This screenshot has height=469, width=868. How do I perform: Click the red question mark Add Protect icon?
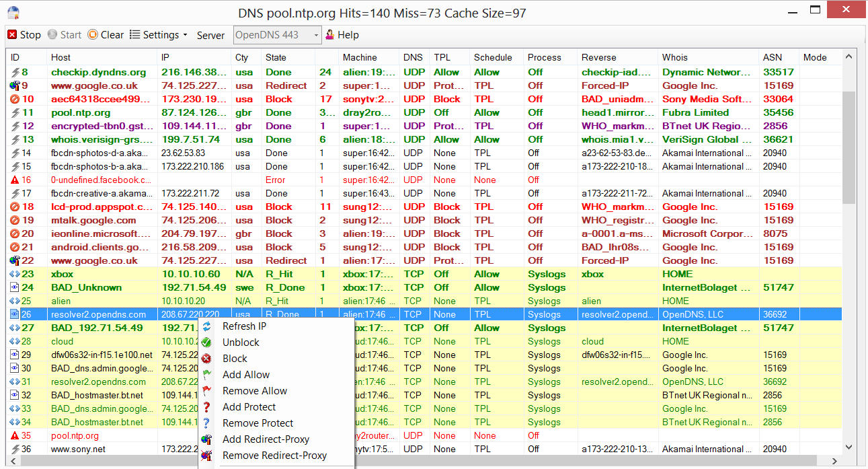206,407
